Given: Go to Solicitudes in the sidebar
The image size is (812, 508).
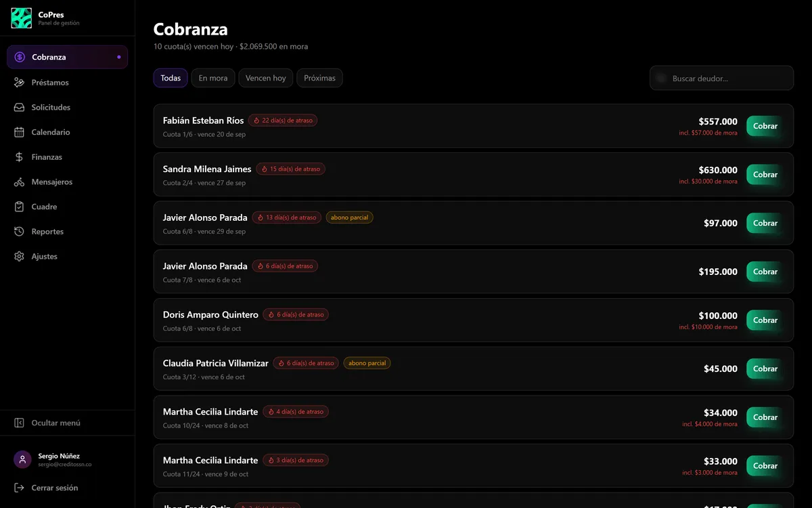Looking at the screenshot, I should pyautogui.click(x=68, y=108).
